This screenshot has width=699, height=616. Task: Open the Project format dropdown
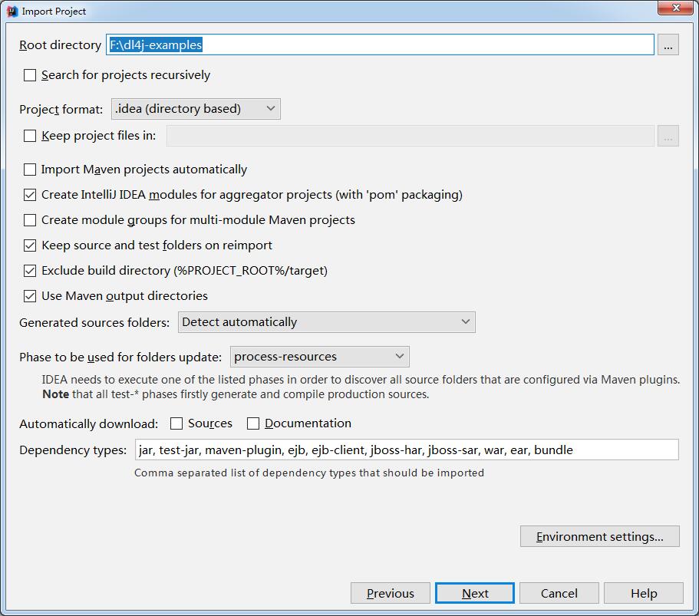click(x=196, y=109)
